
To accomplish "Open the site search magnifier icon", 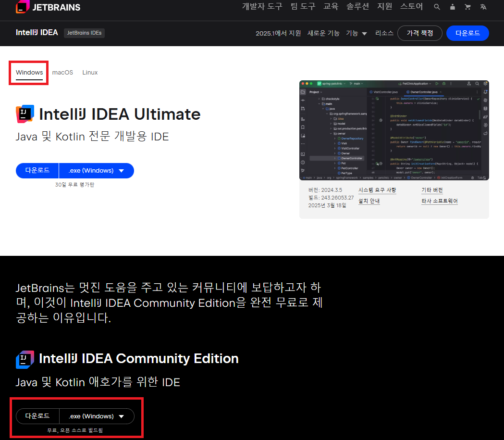I will point(437,7).
